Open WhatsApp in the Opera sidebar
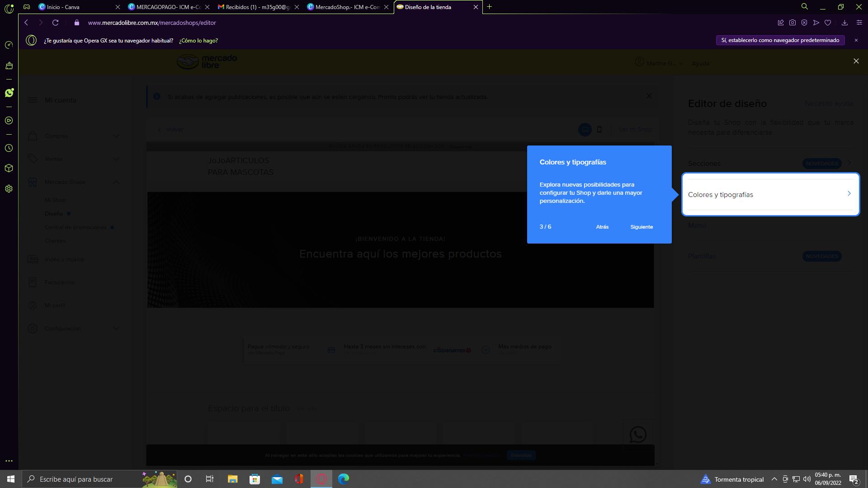The image size is (868, 488). click(9, 93)
